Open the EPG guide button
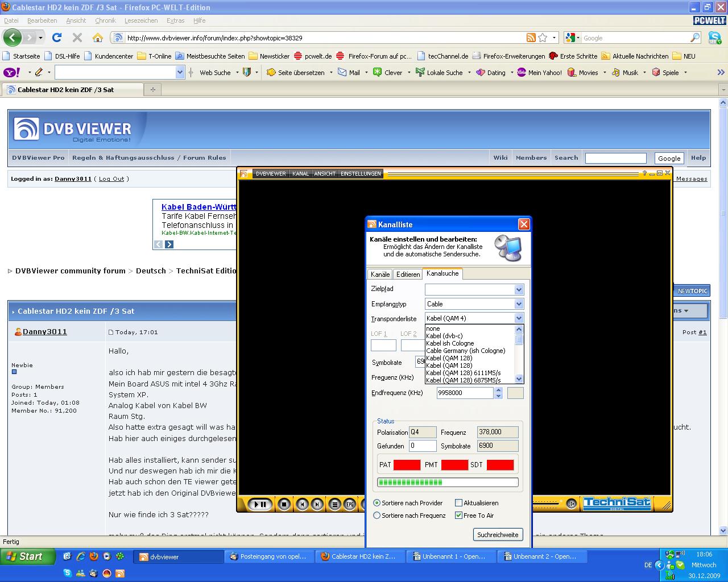Image resolution: width=728 pixels, height=582 pixels. [x=350, y=504]
